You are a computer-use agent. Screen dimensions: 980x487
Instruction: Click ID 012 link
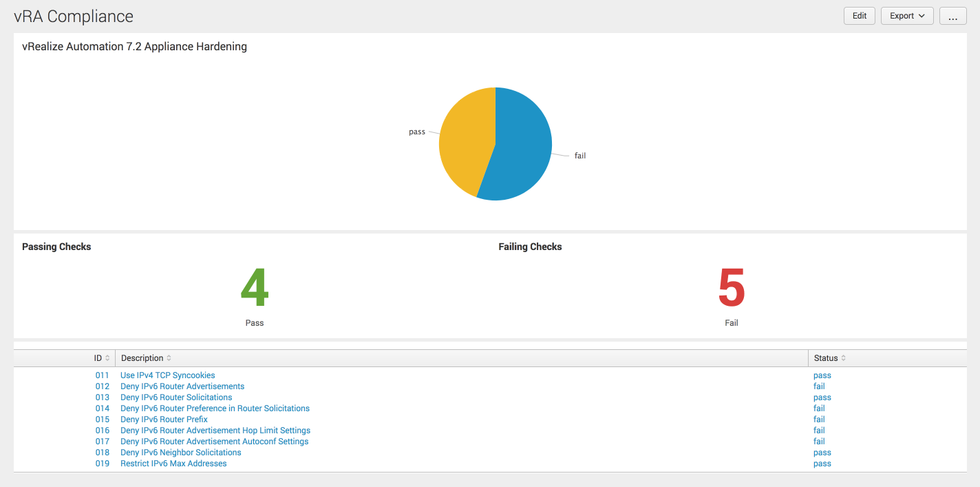pos(103,386)
